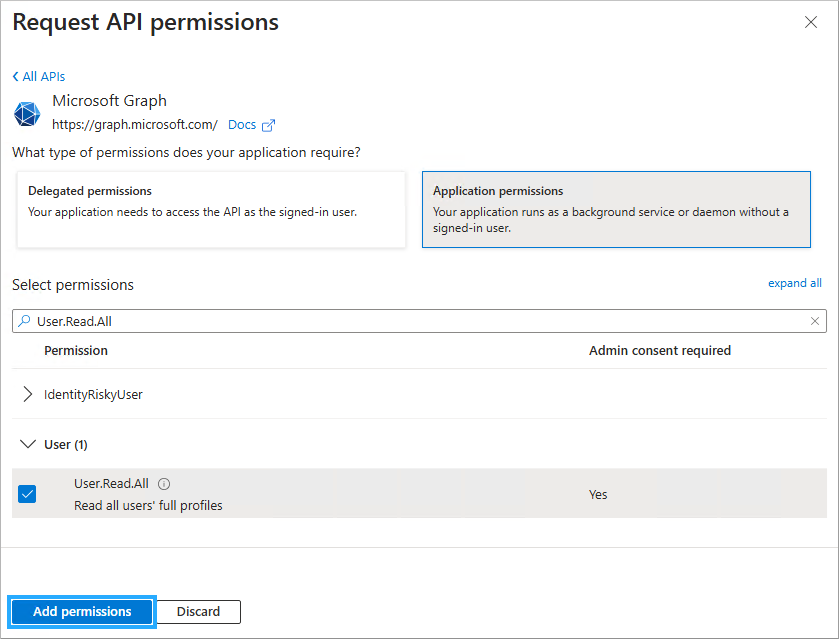
Task: Select the Application permissions option
Action: 615,209
